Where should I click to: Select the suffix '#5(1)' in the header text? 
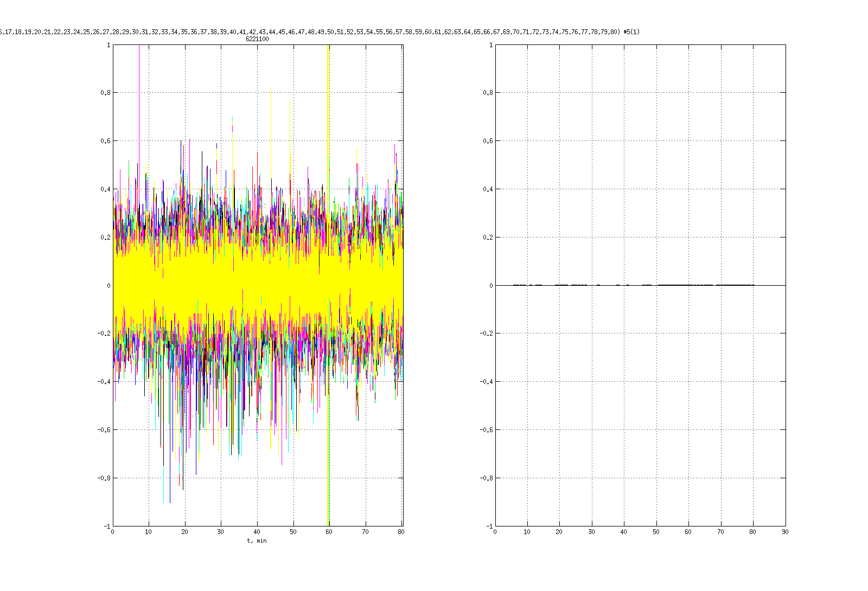tap(631, 32)
